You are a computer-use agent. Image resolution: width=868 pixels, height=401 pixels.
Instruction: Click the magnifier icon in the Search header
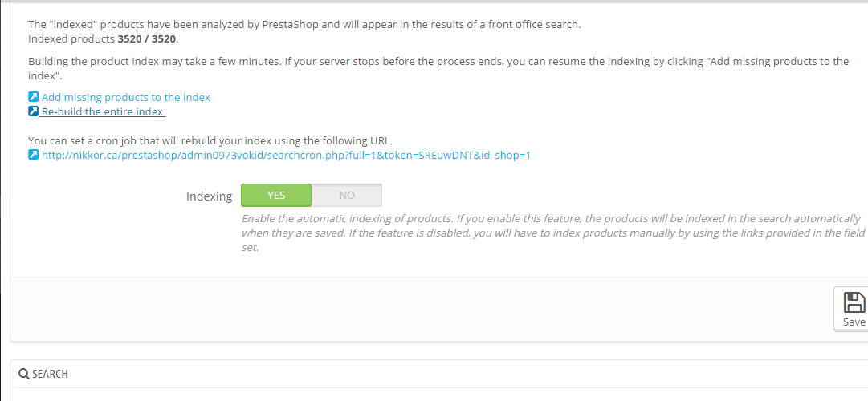click(x=23, y=374)
